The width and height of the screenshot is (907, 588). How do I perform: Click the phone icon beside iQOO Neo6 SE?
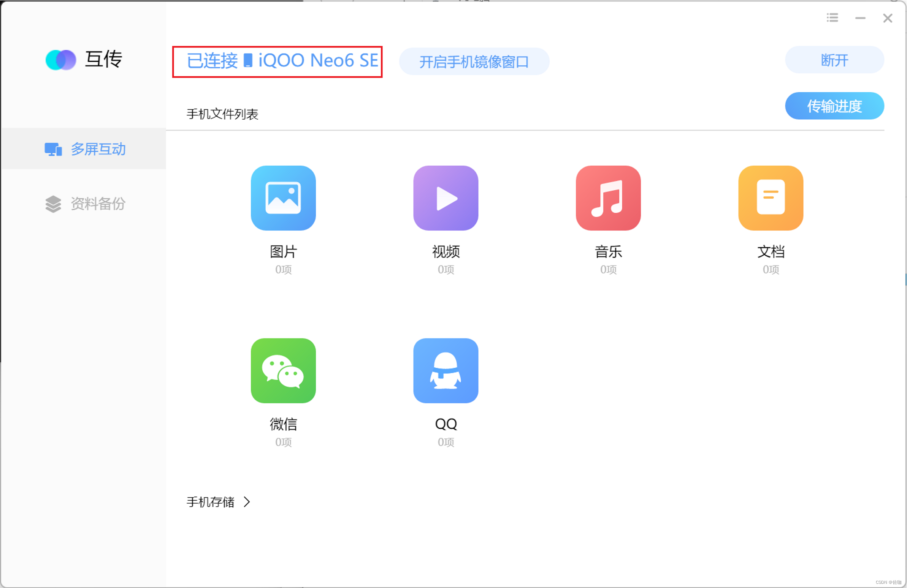[248, 60]
